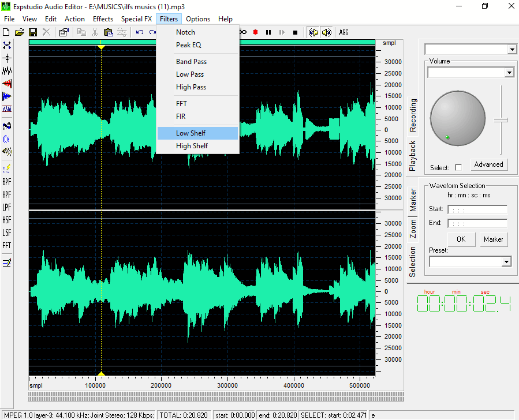Click the blue sound-waves echo icon
519x420 pixels.
(7, 139)
